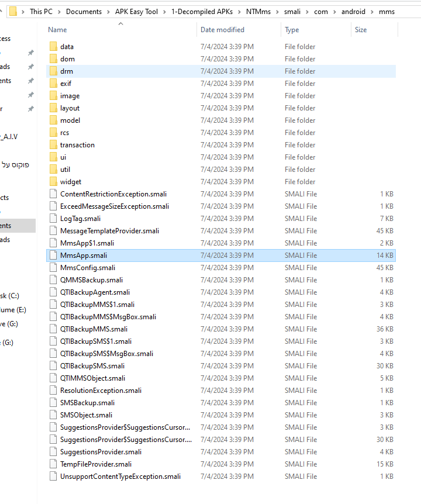Sort files by Name column header

57,30
